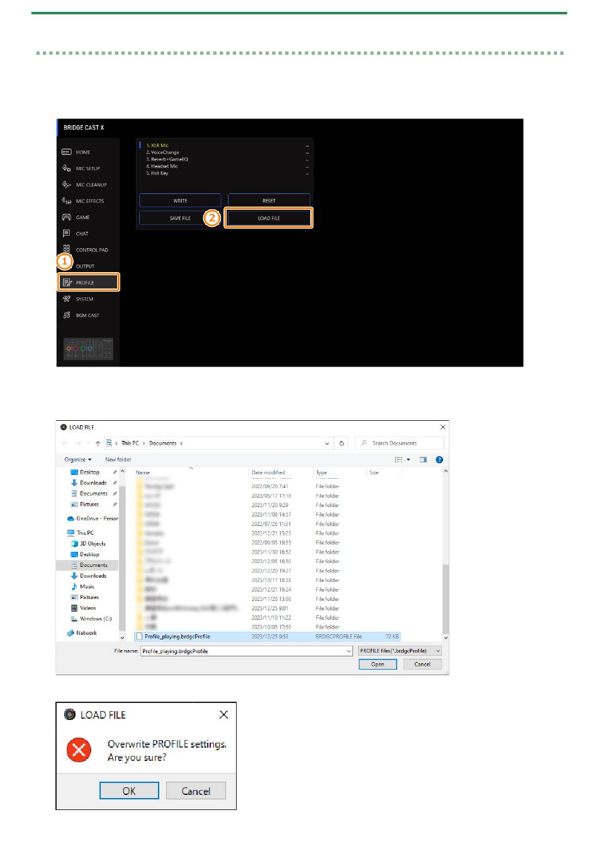The height and width of the screenshot is (868, 598).
Task: Click the LOAD FILE button
Action: [269, 218]
